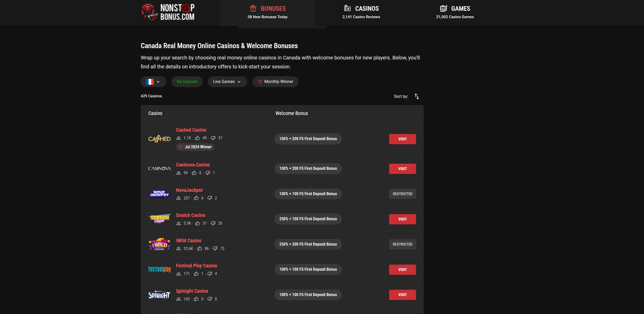Screen dimensions: 644x314
Task: Open the NonstopBonus.com home logo
Action: 168,12
